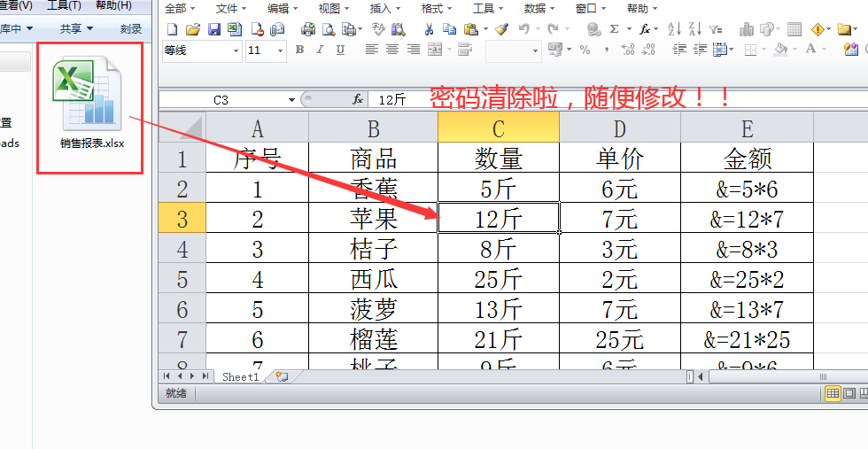Open the AutoSum dropdown arrow
Screen dimensions: 868x449
click(x=629, y=29)
